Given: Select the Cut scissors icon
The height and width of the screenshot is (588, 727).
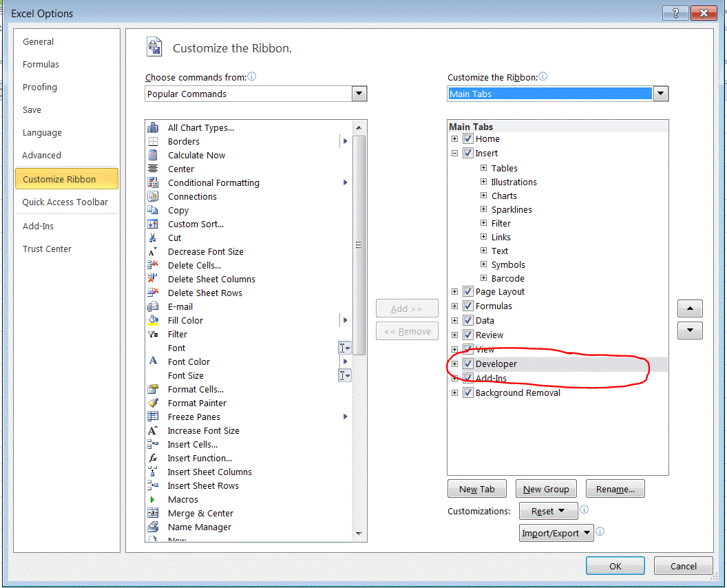Looking at the screenshot, I should [x=153, y=238].
